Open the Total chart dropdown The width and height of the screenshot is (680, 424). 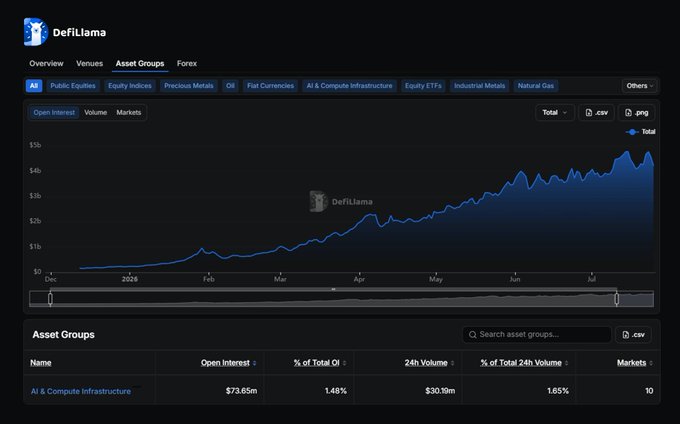[555, 113]
